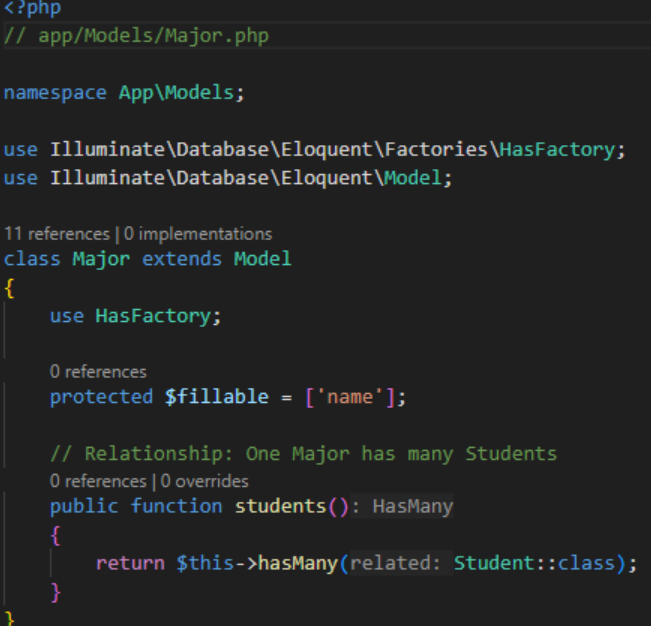Open the "0 implementations" code lens
This screenshot has height=626, width=651.
click(198, 234)
